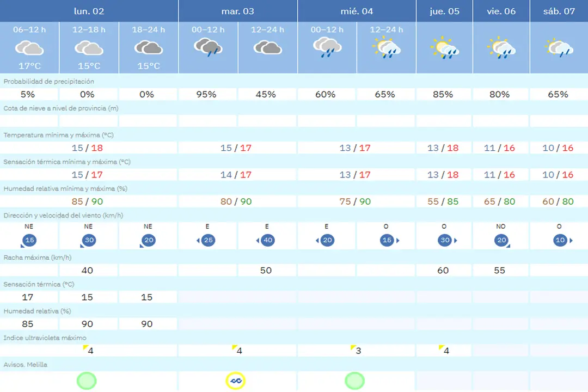This screenshot has width=588, height=392.
Task: Click the Sensación térmica value 17
Action: 28,297
